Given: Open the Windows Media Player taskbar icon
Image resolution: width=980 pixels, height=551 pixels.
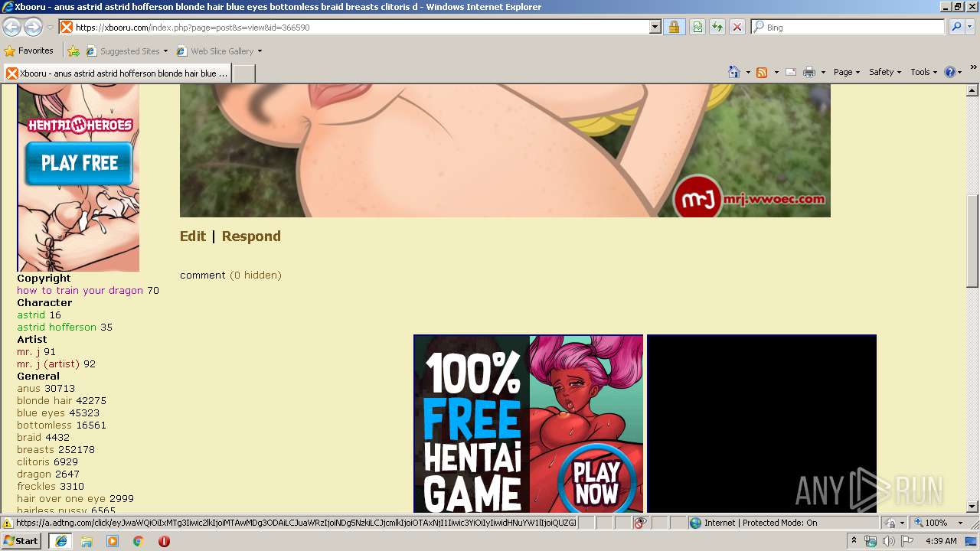Looking at the screenshot, I should tap(113, 541).
